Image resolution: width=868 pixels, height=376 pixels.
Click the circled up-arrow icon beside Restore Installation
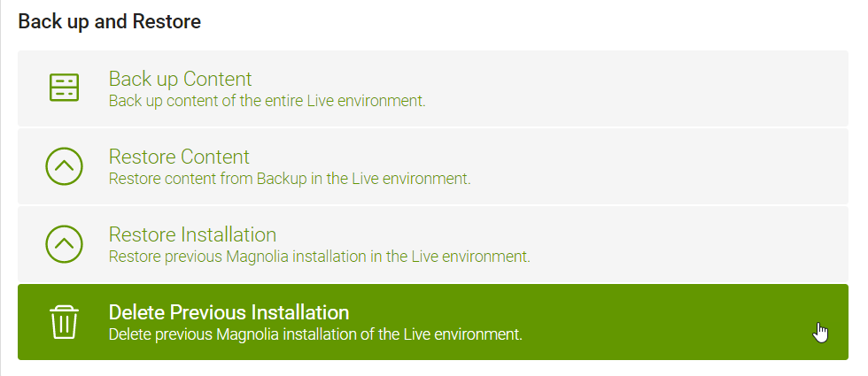coord(64,244)
